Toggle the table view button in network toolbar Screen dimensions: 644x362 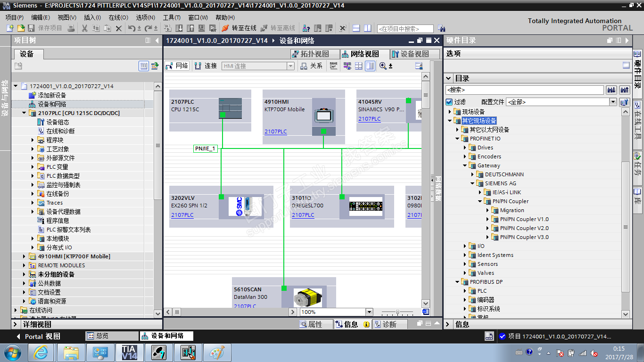pyautogui.click(x=370, y=66)
